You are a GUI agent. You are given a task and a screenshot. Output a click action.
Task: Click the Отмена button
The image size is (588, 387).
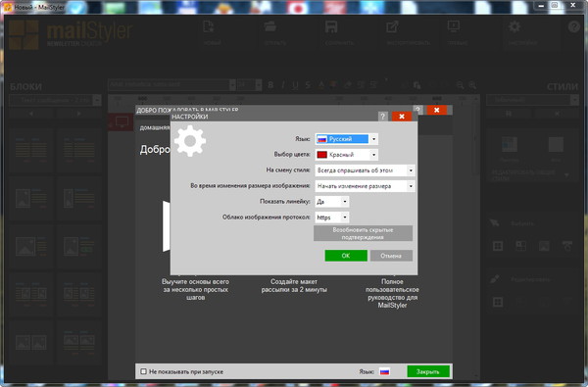[x=391, y=256]
